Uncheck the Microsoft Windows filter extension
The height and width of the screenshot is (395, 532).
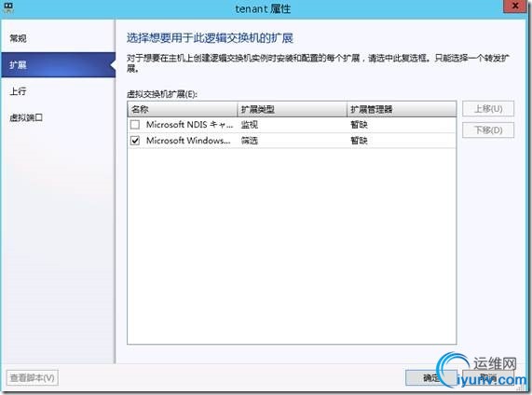[135, 140]
